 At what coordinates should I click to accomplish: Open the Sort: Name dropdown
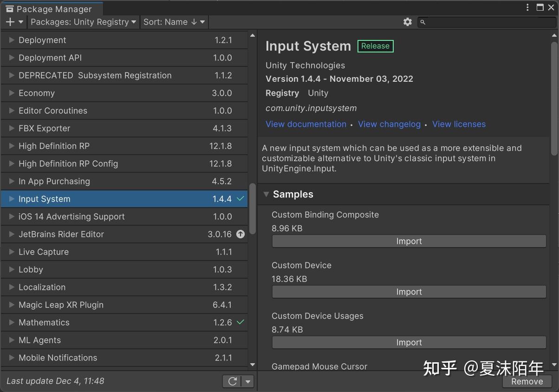[x=174, y=22]
